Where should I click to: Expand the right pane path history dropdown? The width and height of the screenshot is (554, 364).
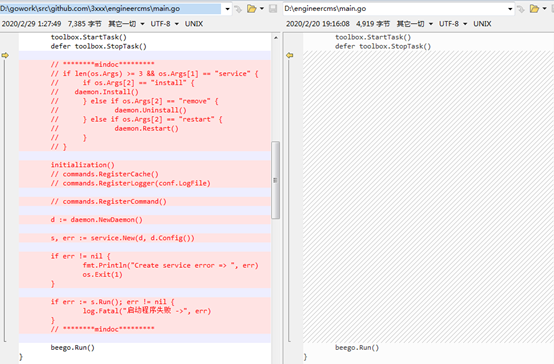510,9
